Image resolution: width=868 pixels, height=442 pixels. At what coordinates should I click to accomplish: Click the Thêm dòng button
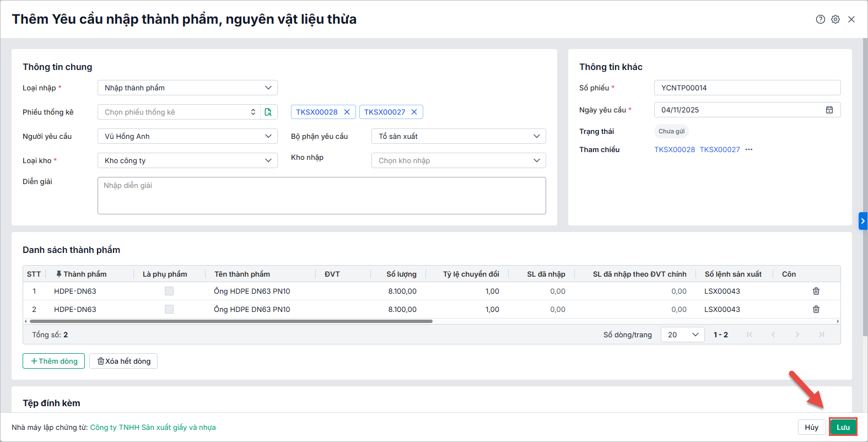53,361
